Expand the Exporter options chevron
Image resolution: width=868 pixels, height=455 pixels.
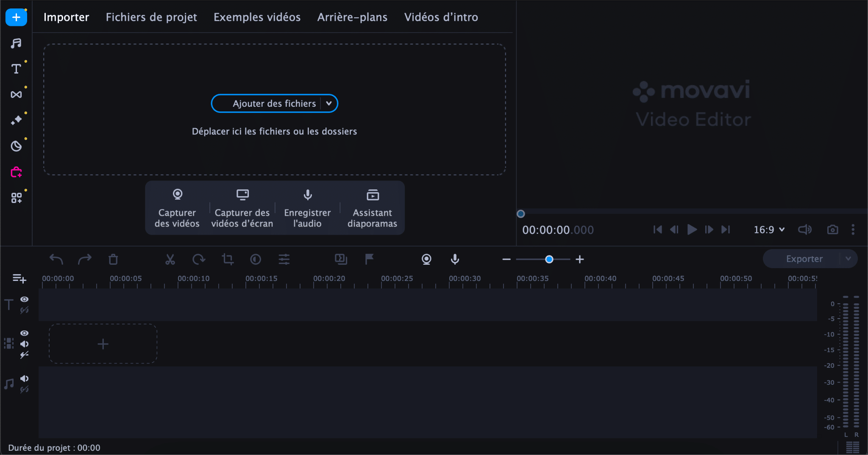click(849, 259)
